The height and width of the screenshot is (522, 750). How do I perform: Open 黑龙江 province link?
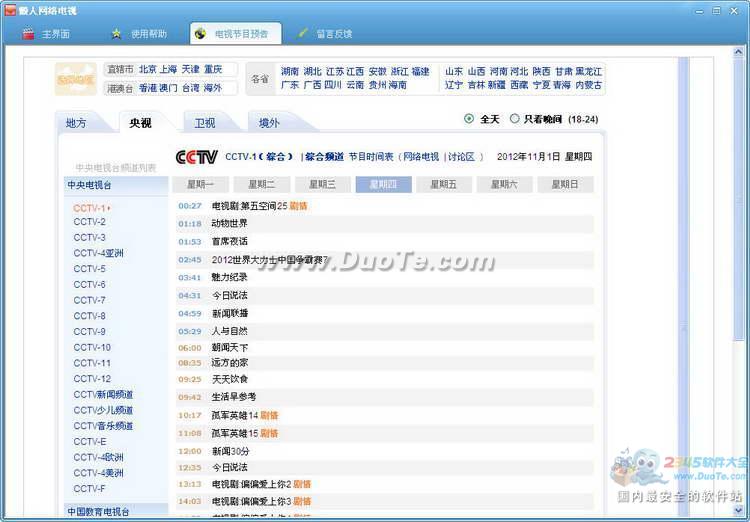[x=589, y=71]
